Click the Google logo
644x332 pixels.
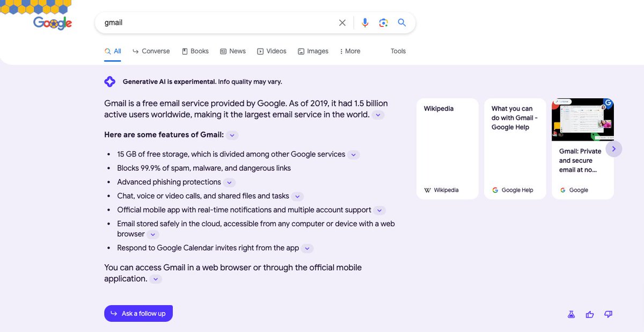pos(53,23)
